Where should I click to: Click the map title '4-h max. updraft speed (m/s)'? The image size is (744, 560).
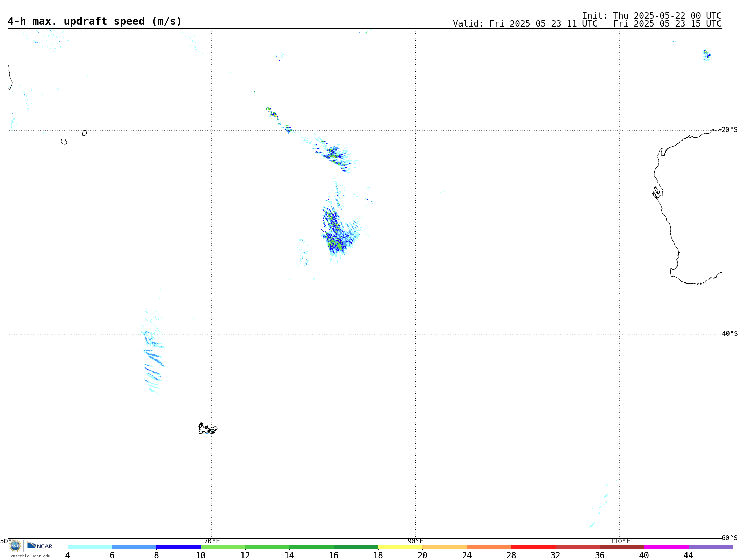[95, 21]
